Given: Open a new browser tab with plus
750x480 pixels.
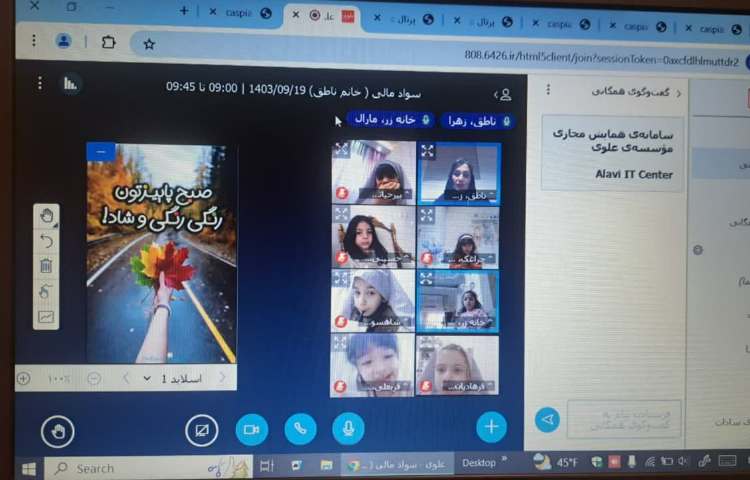Looking at the screenshot, I should tap(184, 11).
